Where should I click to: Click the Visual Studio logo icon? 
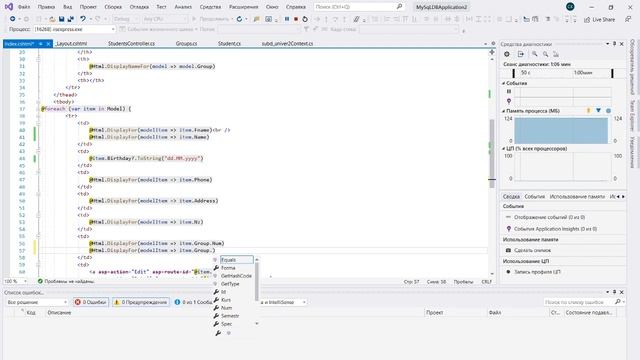tap(8, 7)
